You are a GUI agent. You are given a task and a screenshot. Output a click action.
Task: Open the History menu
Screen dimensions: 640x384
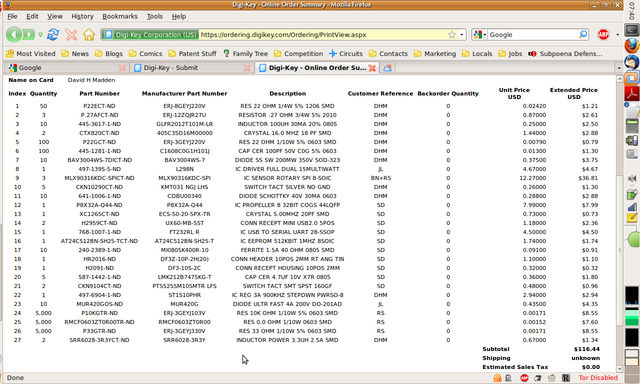82,16
